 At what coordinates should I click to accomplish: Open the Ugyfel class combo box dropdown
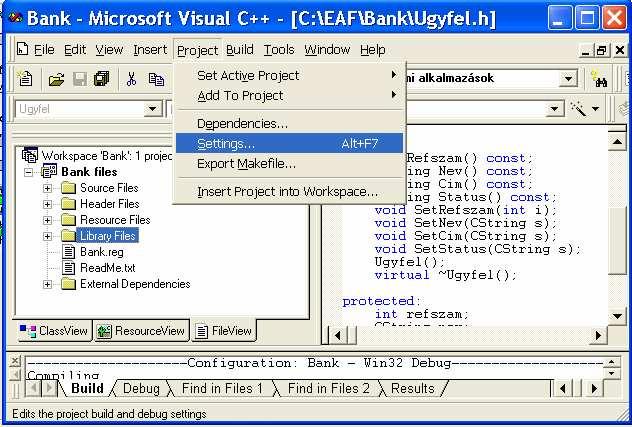(152, 109)
